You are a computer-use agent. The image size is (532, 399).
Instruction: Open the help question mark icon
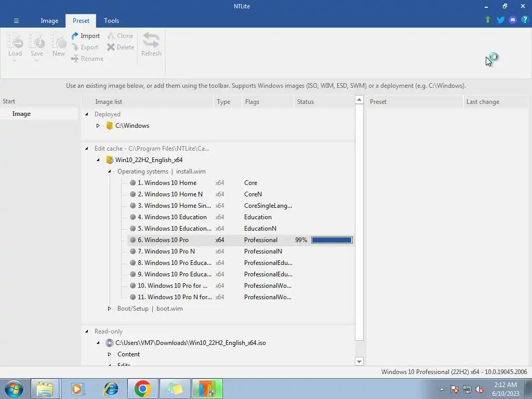525,20
